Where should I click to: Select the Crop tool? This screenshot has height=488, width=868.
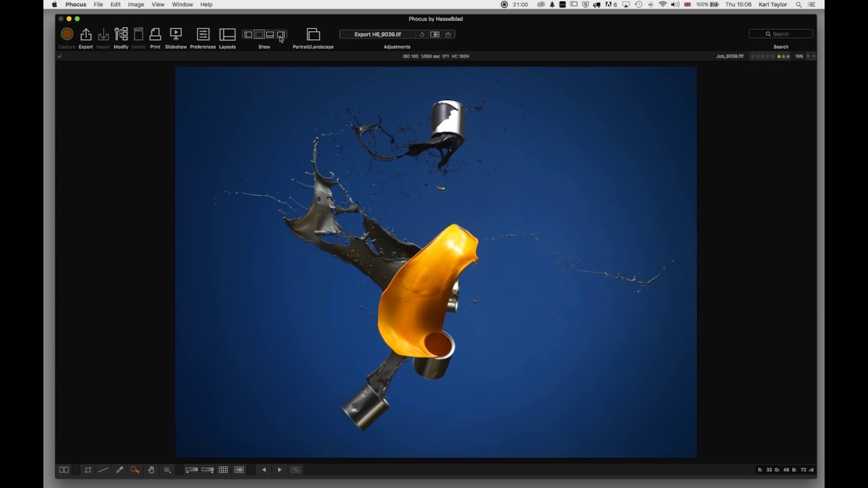click(87, 470)
